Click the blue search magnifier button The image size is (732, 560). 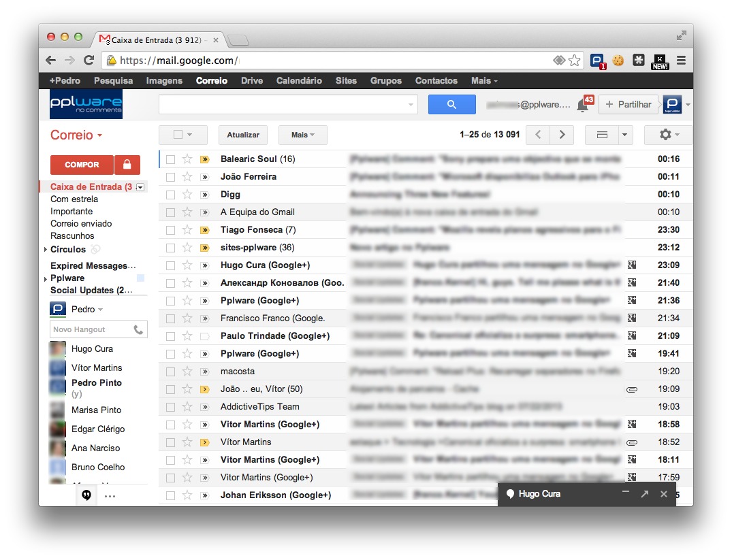(452, 105)
